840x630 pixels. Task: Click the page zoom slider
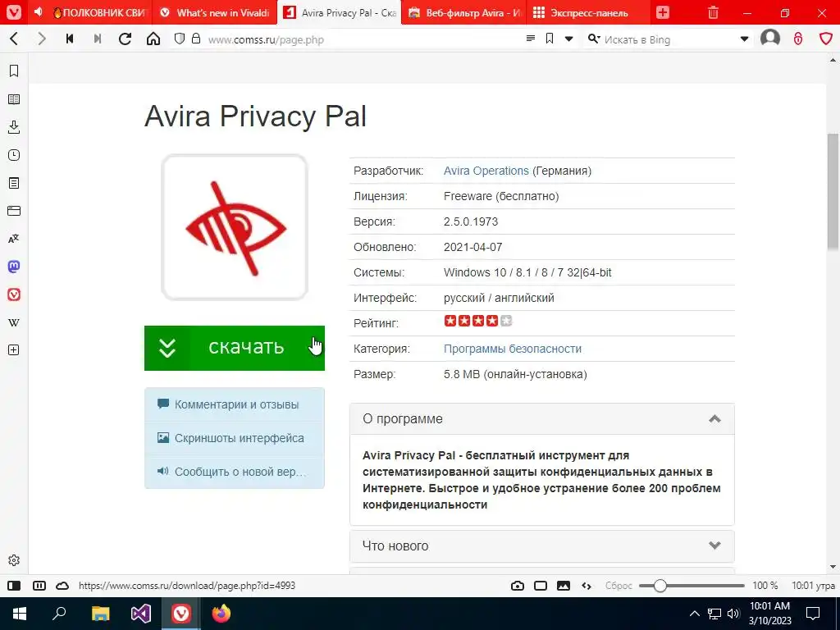point(692,586)
